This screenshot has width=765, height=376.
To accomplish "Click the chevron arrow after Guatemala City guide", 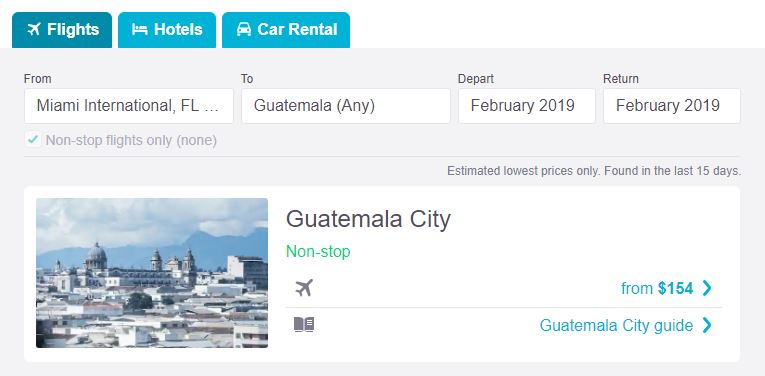I will (x=706, y=325).
